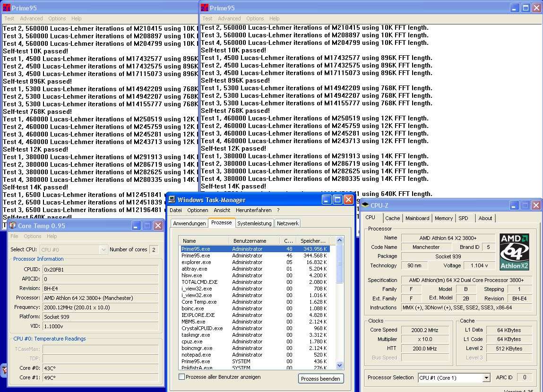Sort processes by Benutzername column header
The width and height of the screenshot is (543, 392).
tap(254, 240)
